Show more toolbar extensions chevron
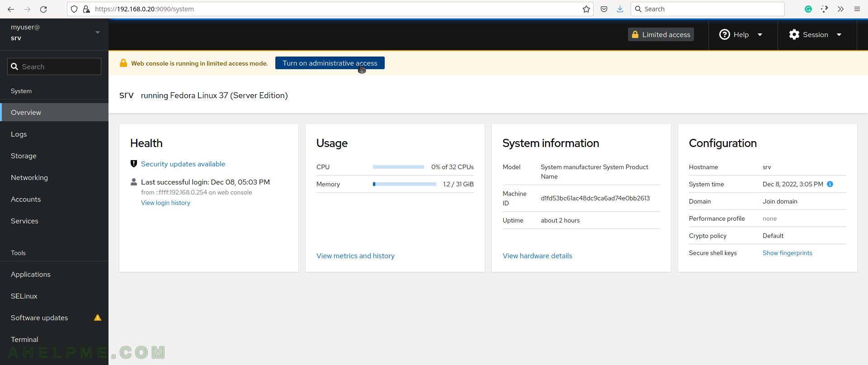Image resolution: width=868 pixels, height=365 pixels. [840, 9]
